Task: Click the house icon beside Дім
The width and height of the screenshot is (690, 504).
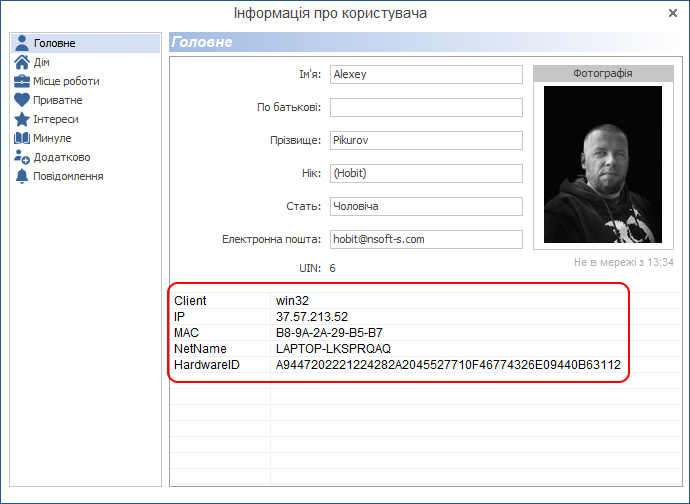Action: [22, 62]
